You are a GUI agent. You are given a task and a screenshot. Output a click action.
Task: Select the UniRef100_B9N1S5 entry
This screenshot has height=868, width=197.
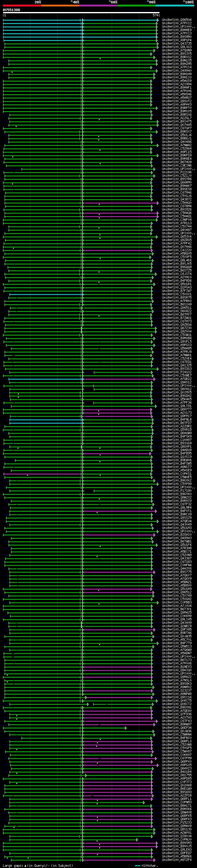pos(177,60)
